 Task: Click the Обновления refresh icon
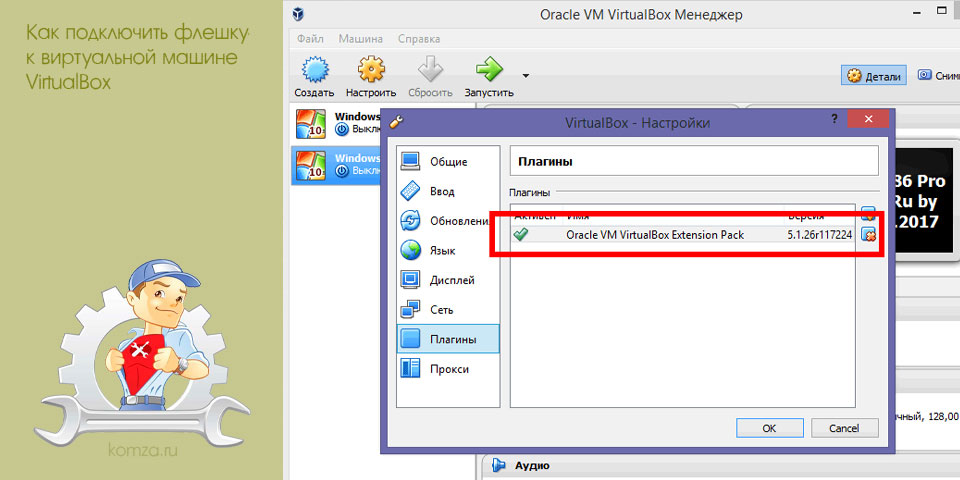coord(410,221)
